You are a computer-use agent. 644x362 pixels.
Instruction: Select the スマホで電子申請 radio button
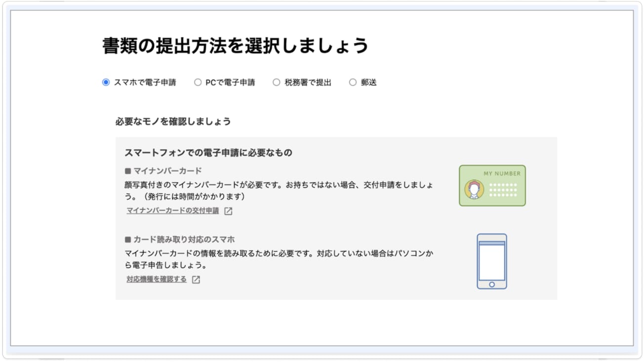pyautogui.click(x=106, y=82)
